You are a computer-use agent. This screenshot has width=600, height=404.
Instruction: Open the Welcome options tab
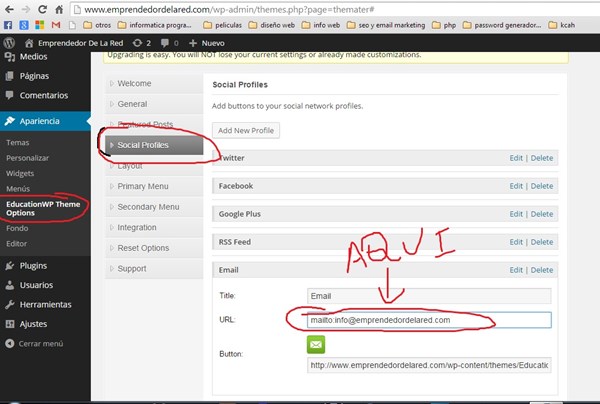[x=154, y=83]
